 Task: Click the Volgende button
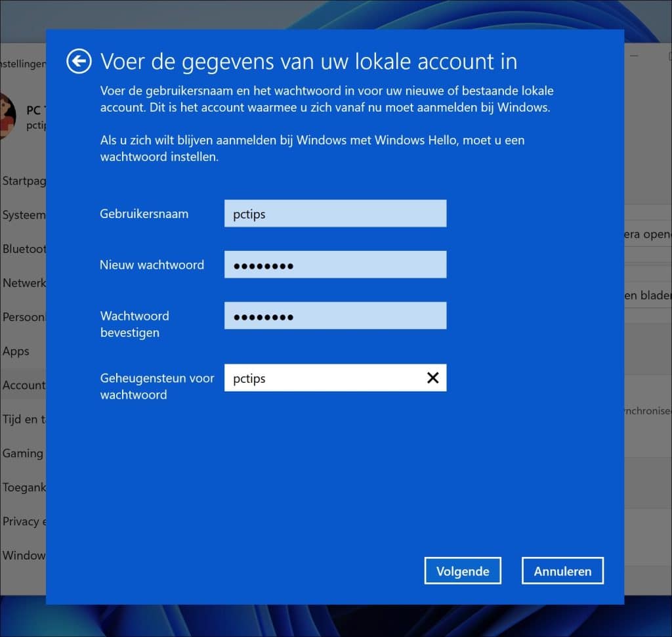(463, 571)
